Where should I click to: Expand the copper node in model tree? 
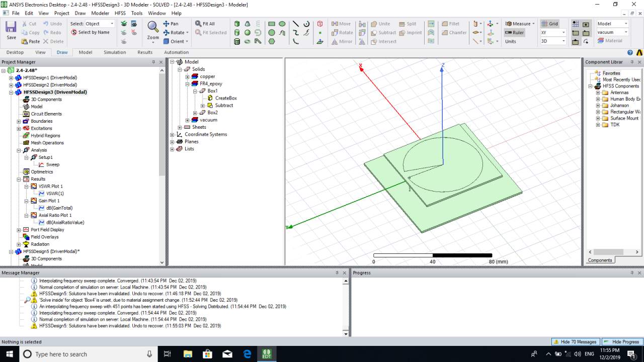187,76
